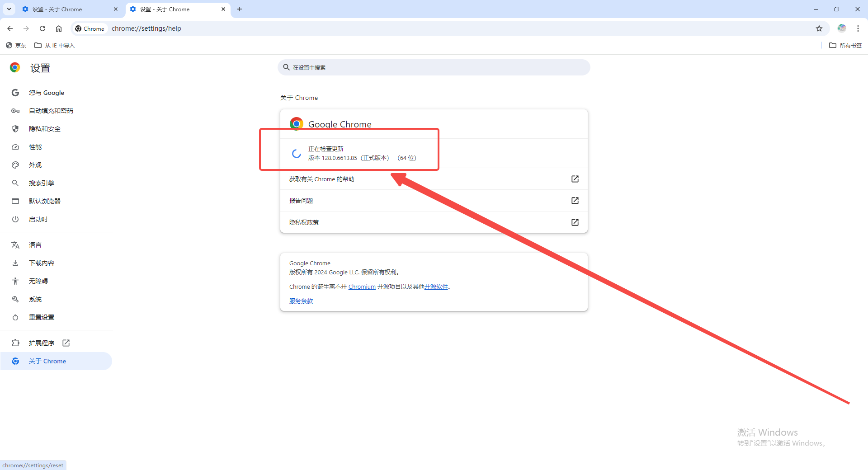Open the Chrome three-dot menu
The width and height of the screenshot is (868, 470).
[858, 28]
